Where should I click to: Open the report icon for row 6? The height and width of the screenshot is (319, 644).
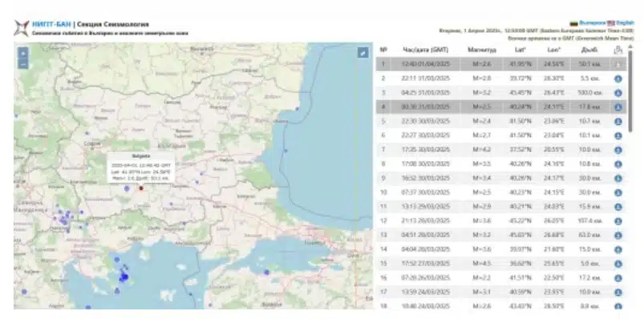tap(618, 135)
